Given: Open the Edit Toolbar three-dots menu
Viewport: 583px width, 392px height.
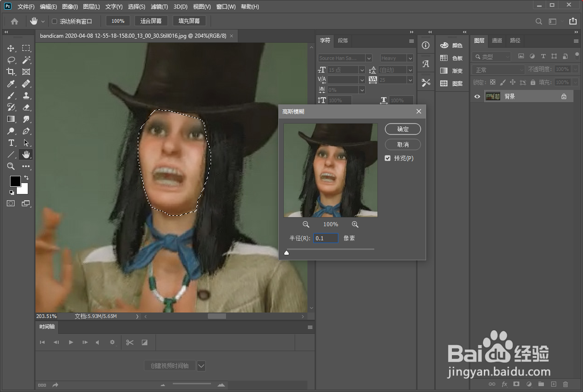Looking at the screenshot, I should tap(26, 166).
